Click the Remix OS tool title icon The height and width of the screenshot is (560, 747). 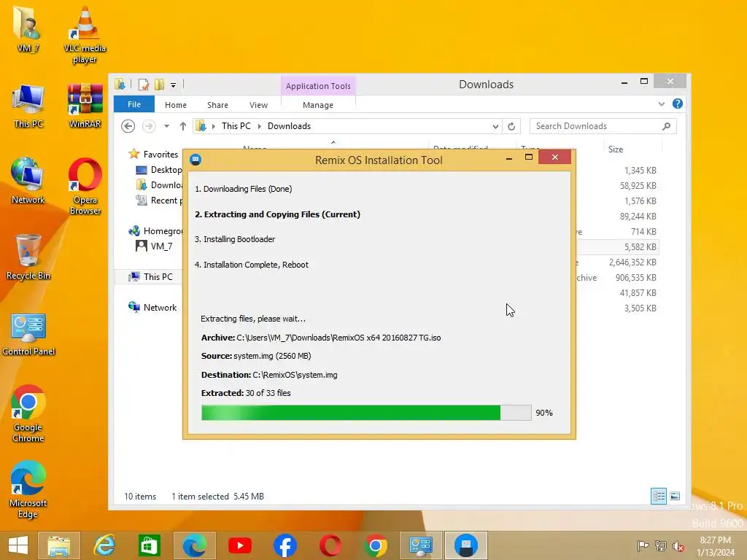click(x=196, y=160)
